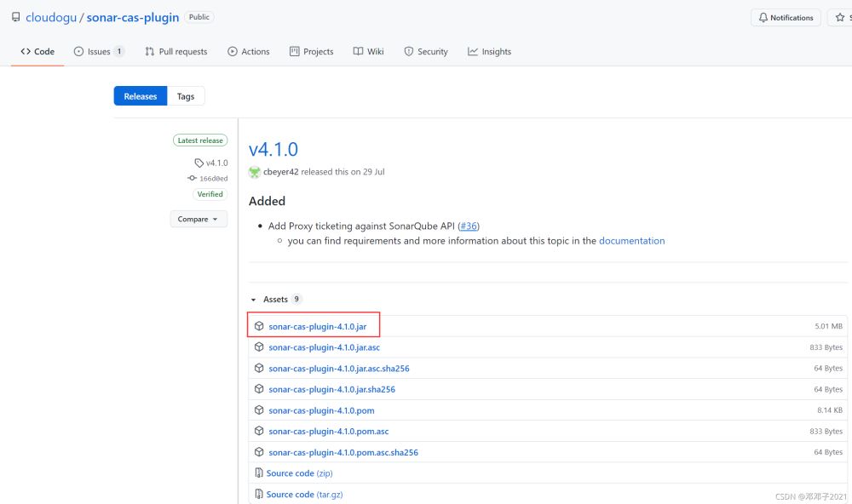Switch to the Pull requests tab
The image size is (852, 504).
176,52
